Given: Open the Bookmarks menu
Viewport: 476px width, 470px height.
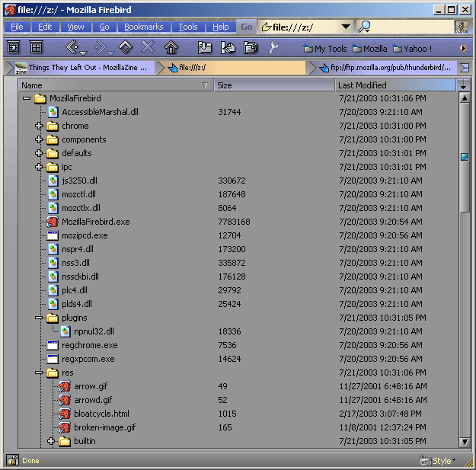Looking at the screenshot, I should point(143,27).
